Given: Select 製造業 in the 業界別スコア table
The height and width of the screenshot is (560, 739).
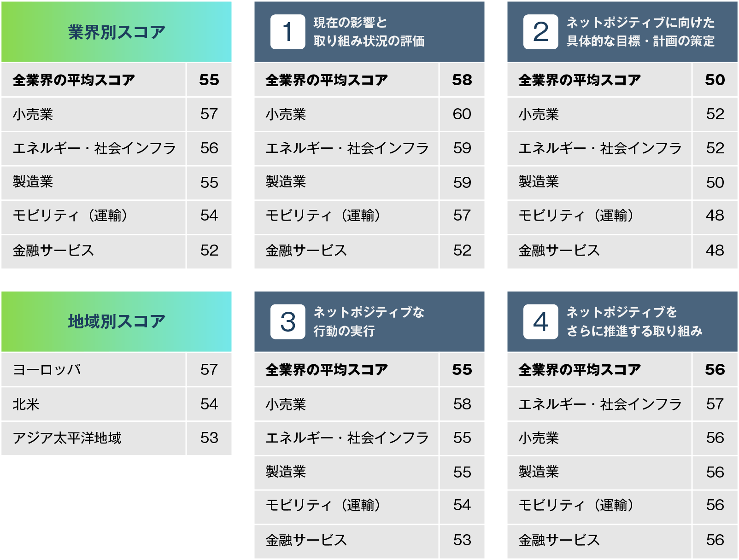Looking at the screenshot, I should (33, 181).
